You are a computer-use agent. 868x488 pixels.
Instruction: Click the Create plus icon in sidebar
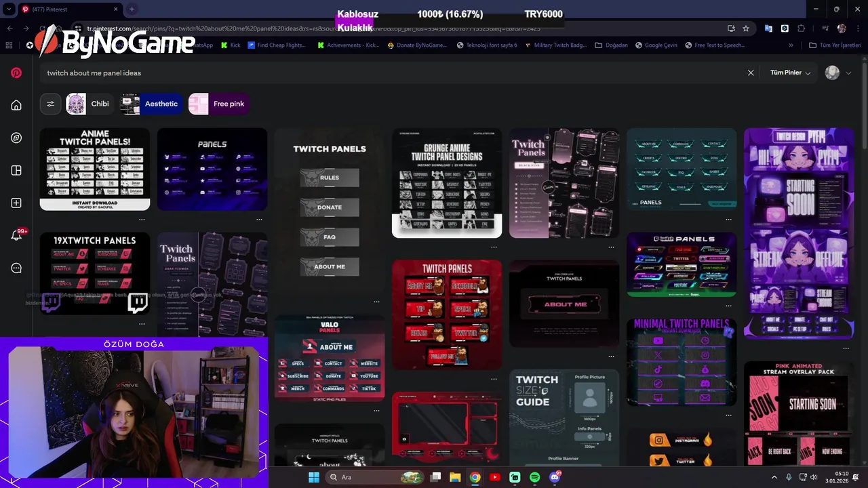[x=16, y=203]
